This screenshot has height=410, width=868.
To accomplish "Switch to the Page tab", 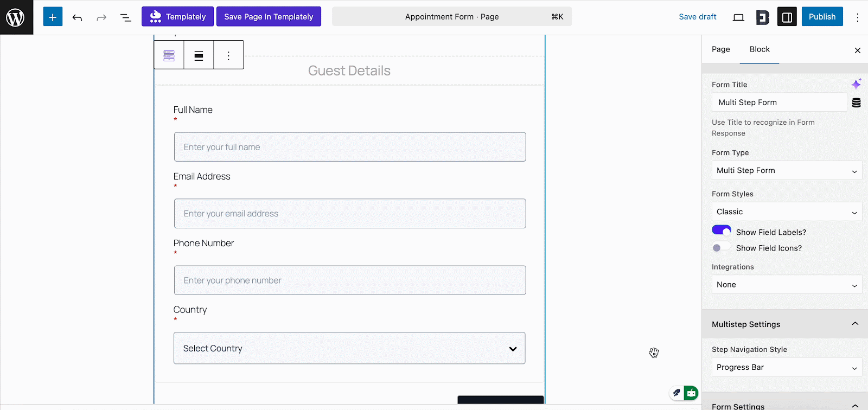I will pos(720,49).
